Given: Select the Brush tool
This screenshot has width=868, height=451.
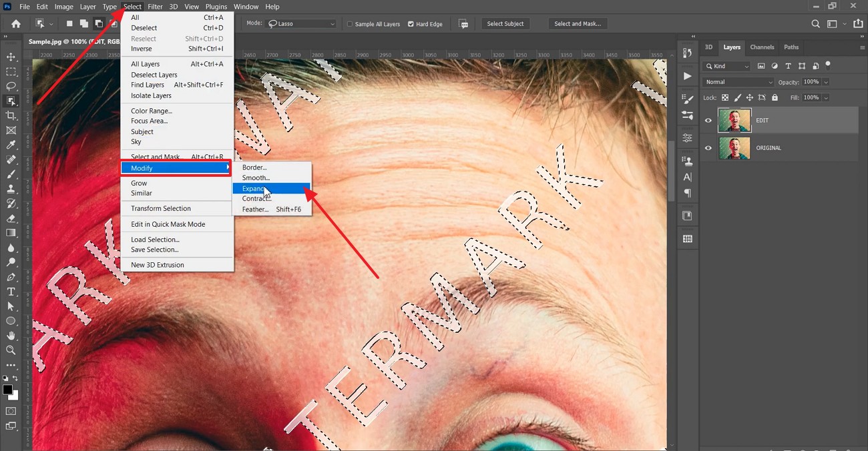Looking at the screenshot, I should tap(11, 174).
